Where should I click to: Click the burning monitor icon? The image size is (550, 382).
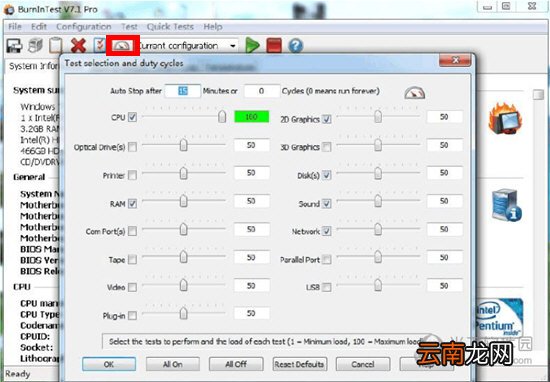pyautogui.click(x=505, y=118)
